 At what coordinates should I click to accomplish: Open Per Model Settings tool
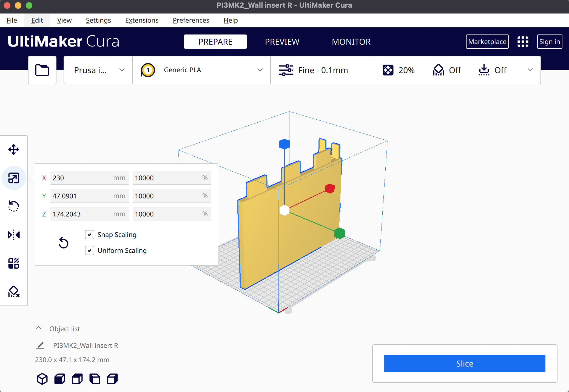(x=13, y=263)
